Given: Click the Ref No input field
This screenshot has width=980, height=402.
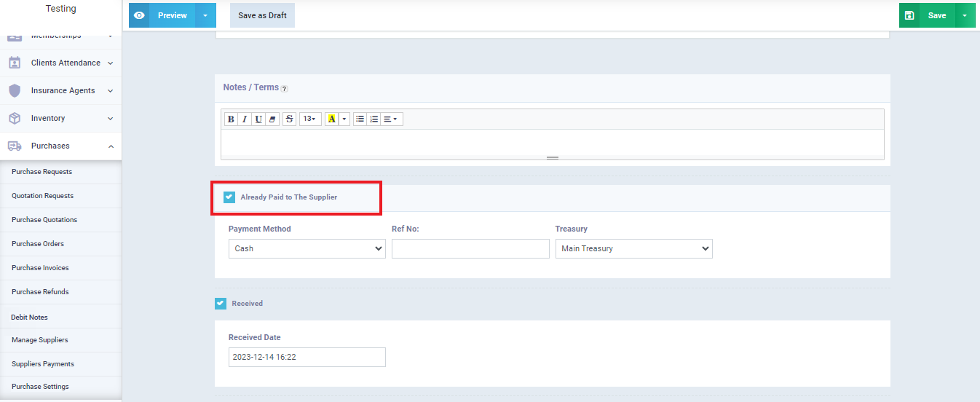Looking at the screenshot, I should (470, 249).
